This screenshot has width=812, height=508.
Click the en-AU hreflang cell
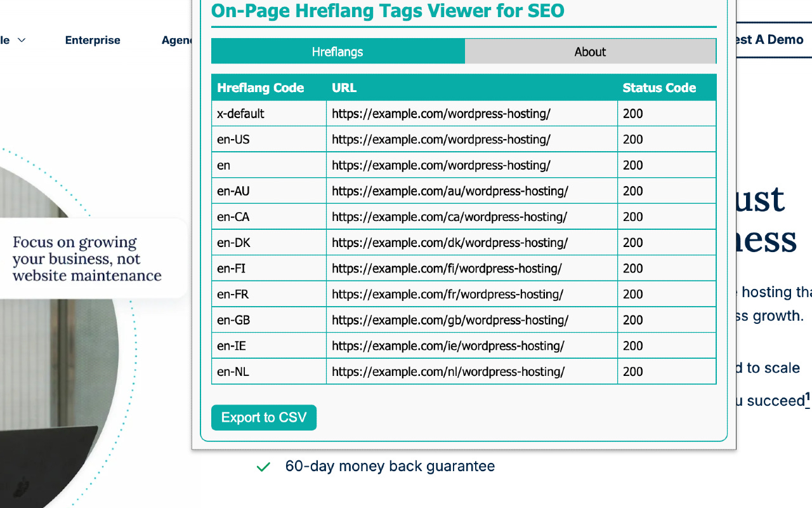click(x=269, y=191)
